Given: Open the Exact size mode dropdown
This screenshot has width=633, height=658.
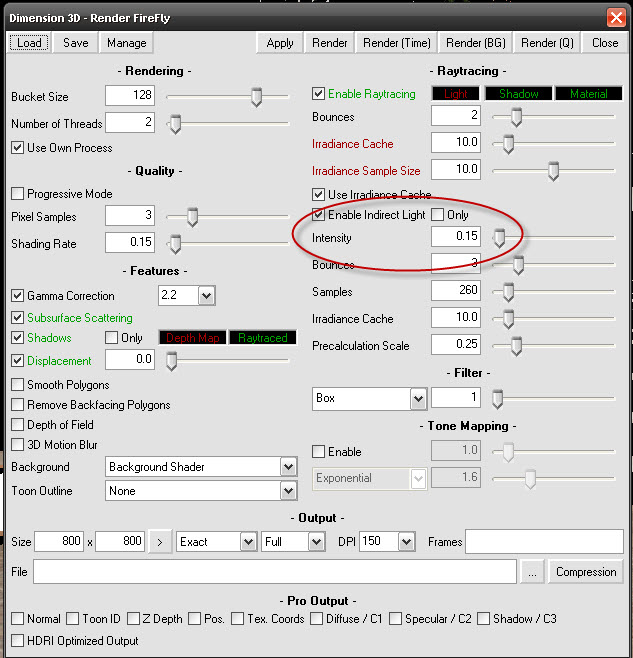Looking at the screenshot, I should tap(248, 542).
